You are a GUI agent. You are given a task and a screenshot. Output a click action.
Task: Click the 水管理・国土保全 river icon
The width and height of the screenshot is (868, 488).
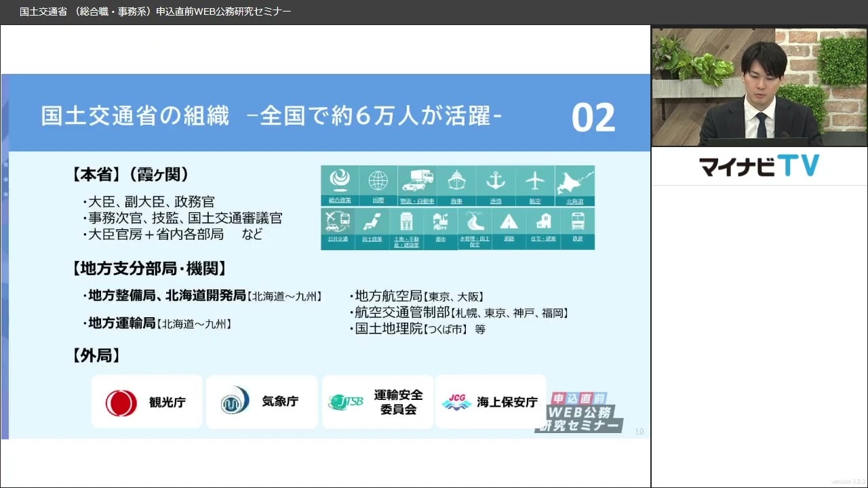click(475, 222)
